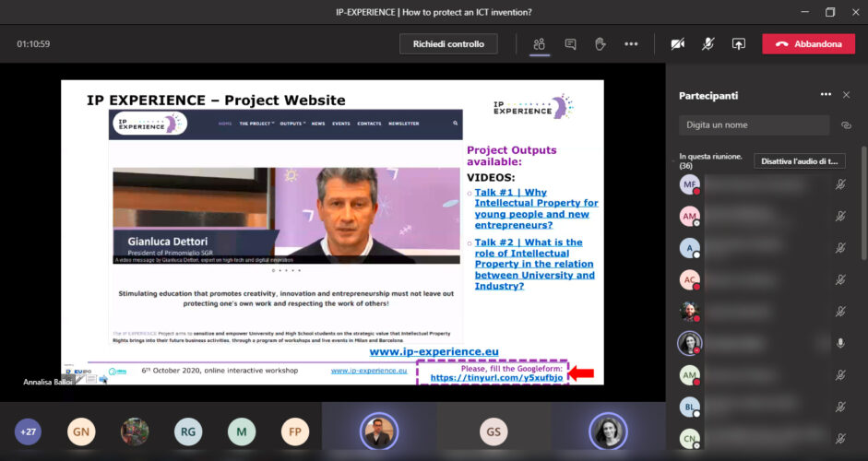Image resolution: width=868 pixels, height=461 pixels.
Task: Select the speaking woman photo participant
Action: coord(690,344)
